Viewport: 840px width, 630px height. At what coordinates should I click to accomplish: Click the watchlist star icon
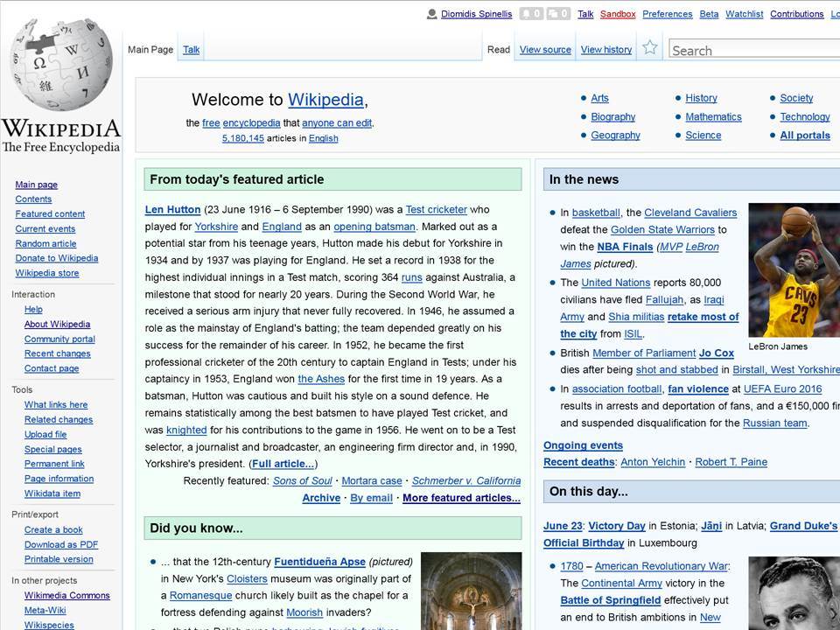(x=650, y=48)
